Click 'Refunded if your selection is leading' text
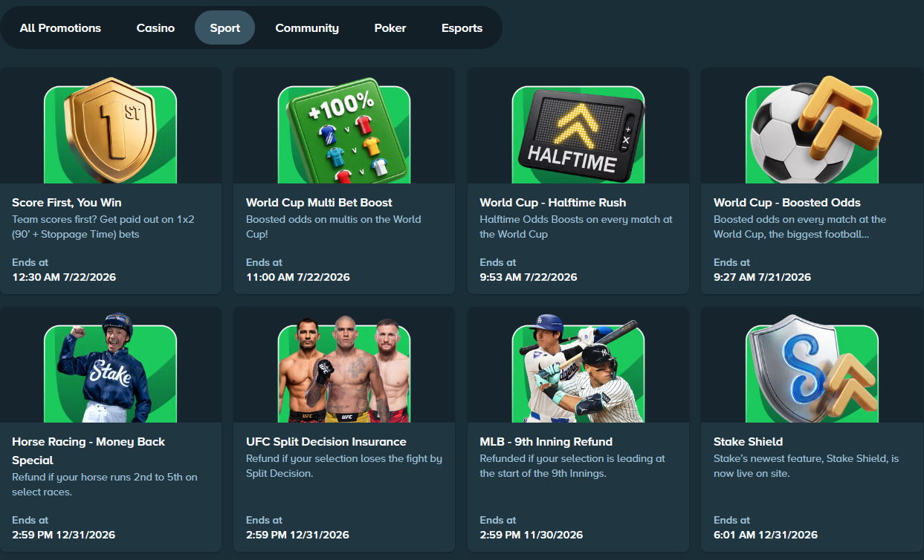Screen dimensions: 924x560 click(x=572, y=466)
